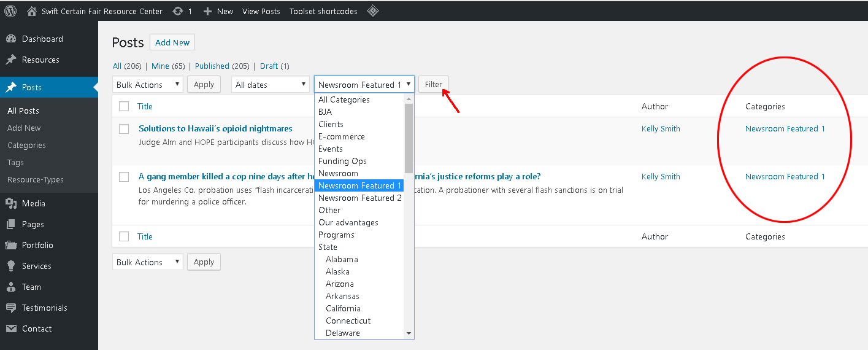The image size is (868, 350).
Task: Choose E-commerce in the category list
Action: [x=359, y=136]
